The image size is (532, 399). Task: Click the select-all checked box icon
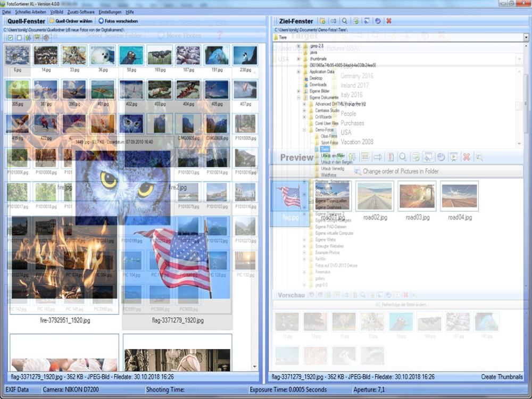(11, 38)
